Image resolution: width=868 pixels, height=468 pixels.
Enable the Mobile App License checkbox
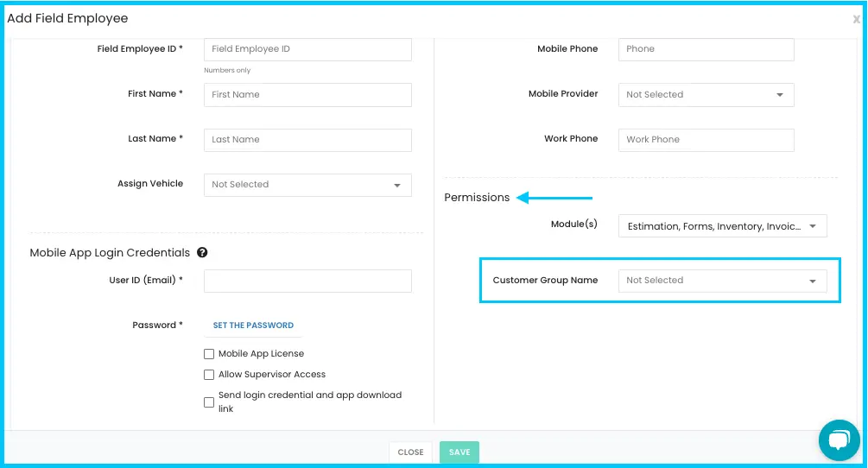tap(209, 353)
